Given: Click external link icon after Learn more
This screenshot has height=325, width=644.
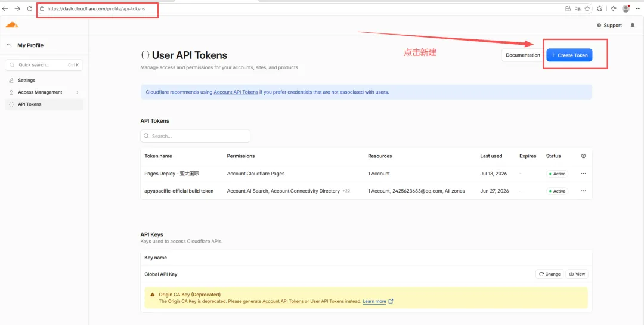Looking at the screenshot, I should click(x=391, y=301).
